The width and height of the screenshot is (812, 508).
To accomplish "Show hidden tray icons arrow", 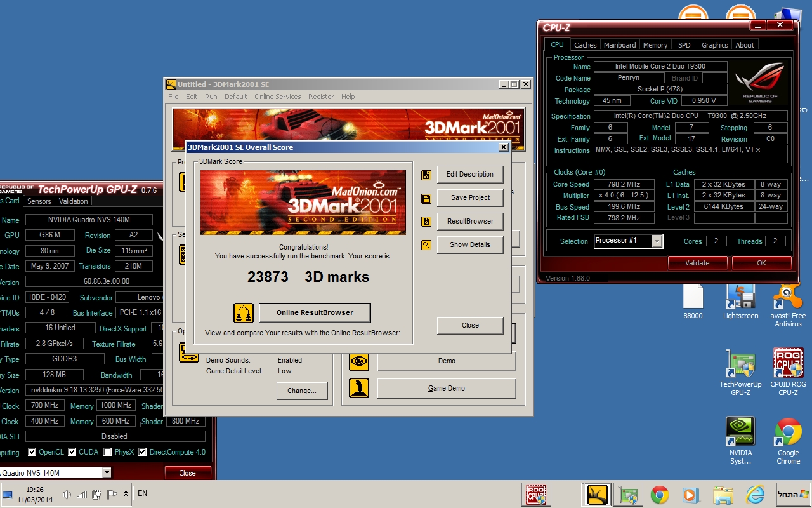I will tap(126, 494).
